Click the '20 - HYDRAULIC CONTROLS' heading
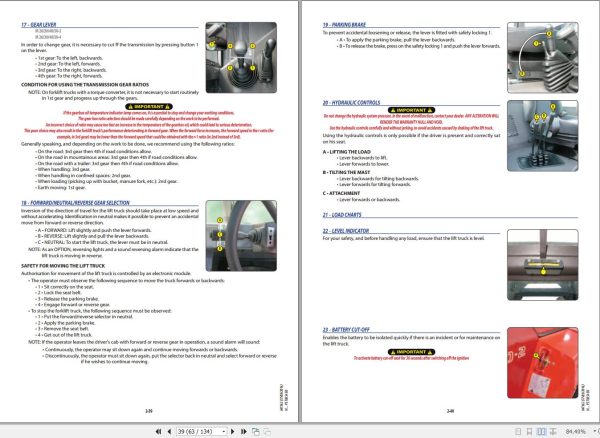This screenshot has width=600, height=438. [x=351, y=103]
